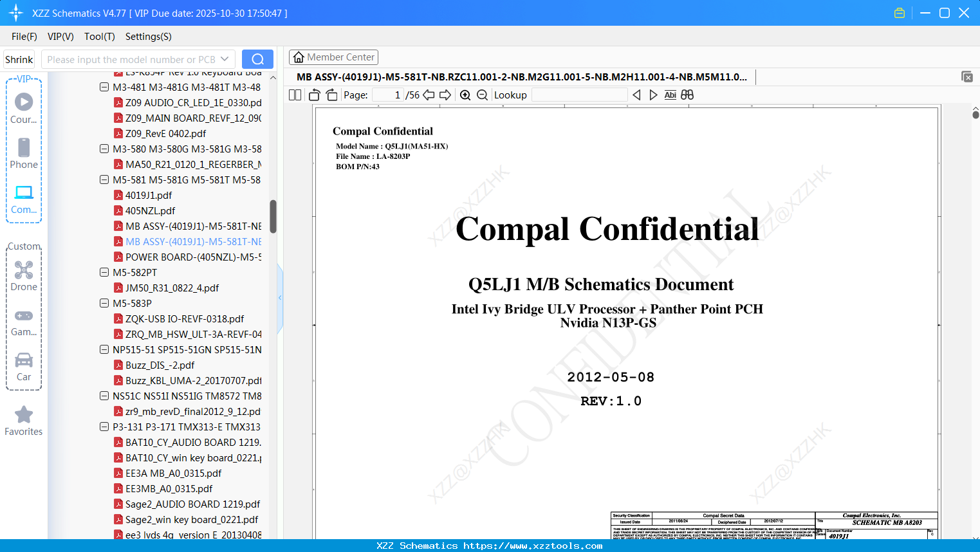
Task: Click the XZZ Schematics app logo
Action: [16, 13]
